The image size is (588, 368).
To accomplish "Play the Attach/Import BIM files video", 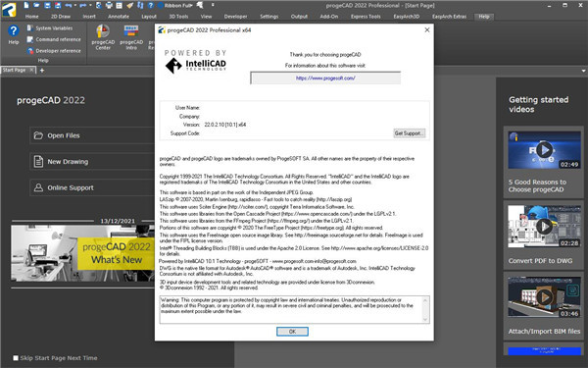I will [x=544, y=297].
